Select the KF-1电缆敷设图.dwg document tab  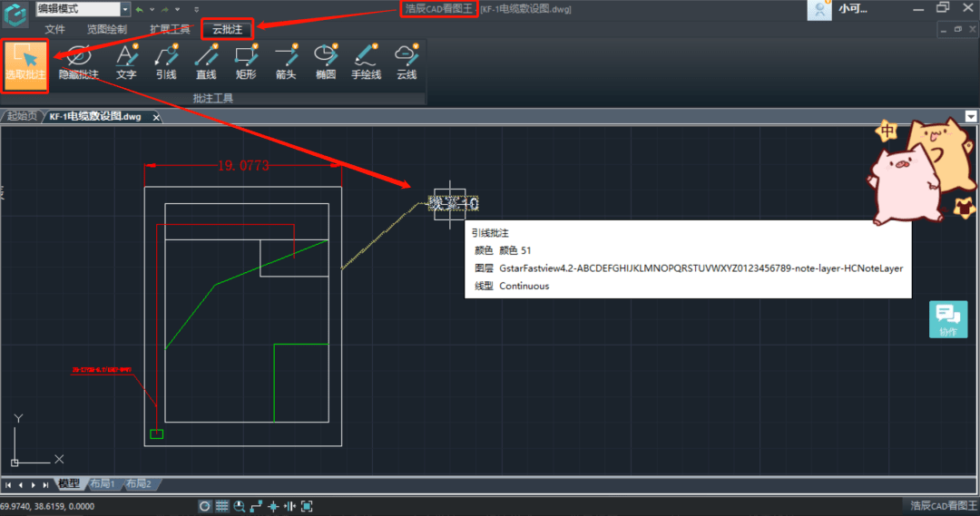[x=95, y=117]
